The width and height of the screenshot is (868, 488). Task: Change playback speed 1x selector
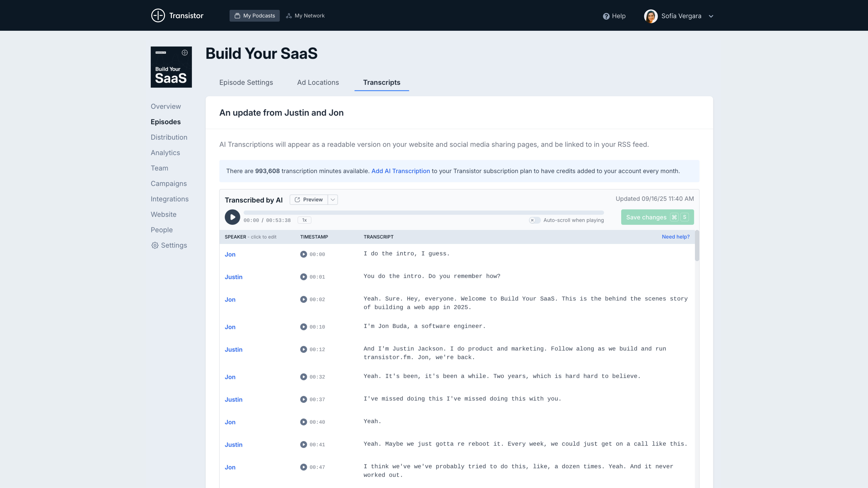click(x=304, y=220)
